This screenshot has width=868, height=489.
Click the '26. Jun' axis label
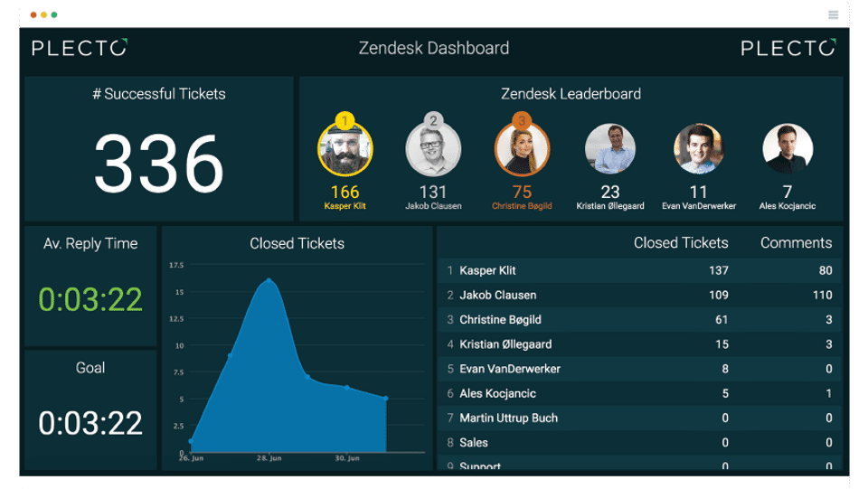192,458
